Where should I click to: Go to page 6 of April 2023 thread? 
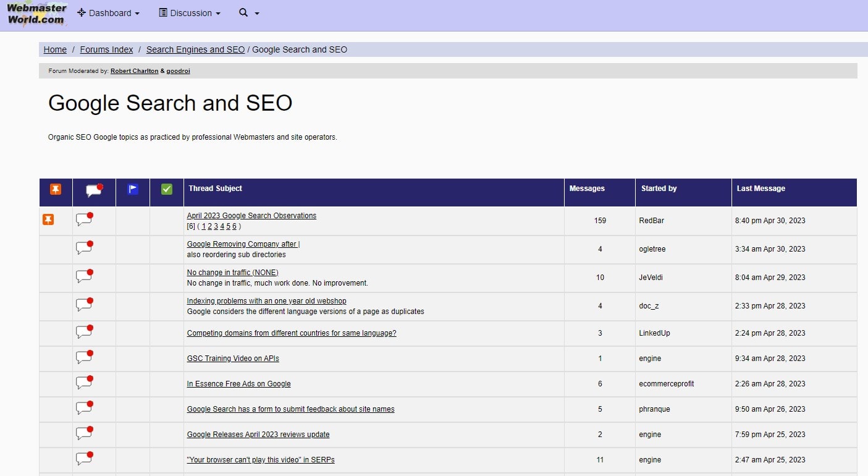click(x=234, y=226)
